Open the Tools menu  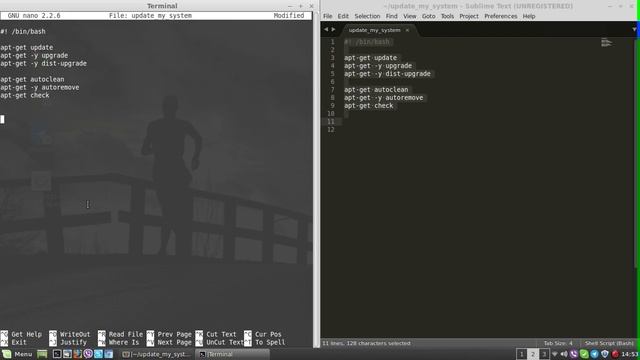pos(447,16)
